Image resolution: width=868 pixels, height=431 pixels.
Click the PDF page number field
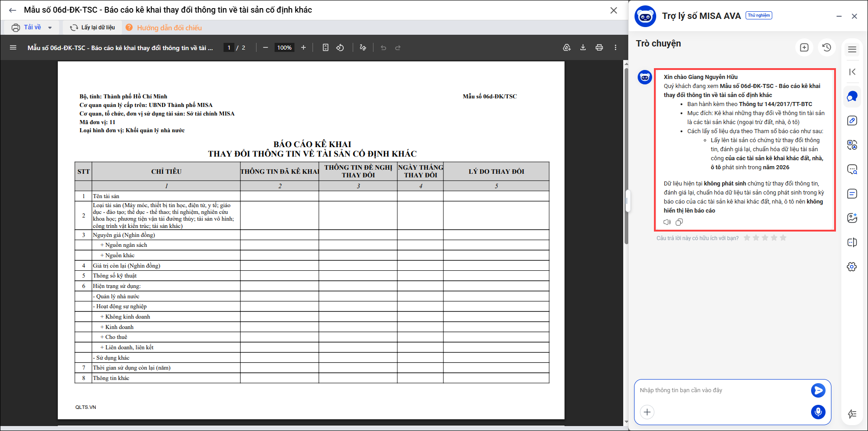tap(229, 47)
